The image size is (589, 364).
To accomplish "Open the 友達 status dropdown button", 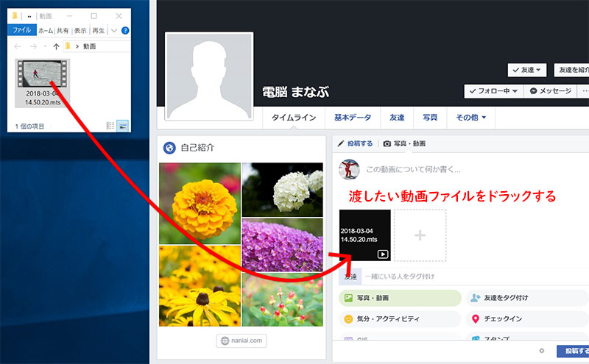I will click(x=527, y=70).
